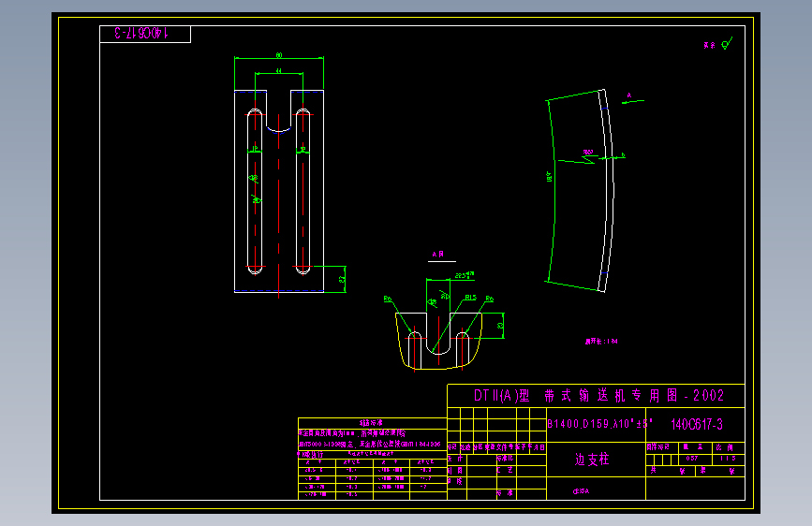
Task: Click the magenta A view label above underline
Action: (438, 255)
